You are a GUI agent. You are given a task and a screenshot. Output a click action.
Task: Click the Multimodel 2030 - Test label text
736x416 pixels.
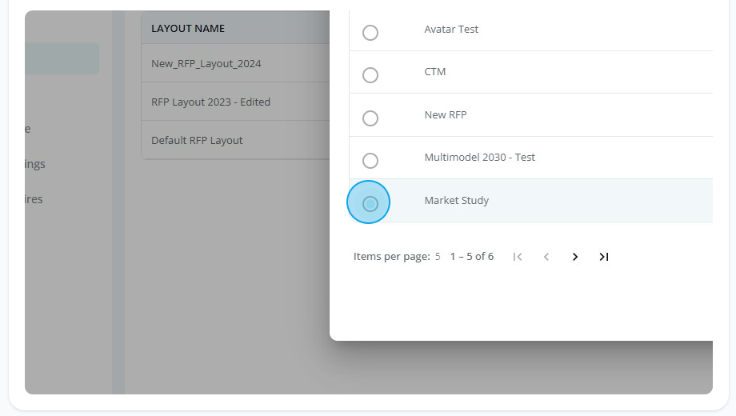480,157
